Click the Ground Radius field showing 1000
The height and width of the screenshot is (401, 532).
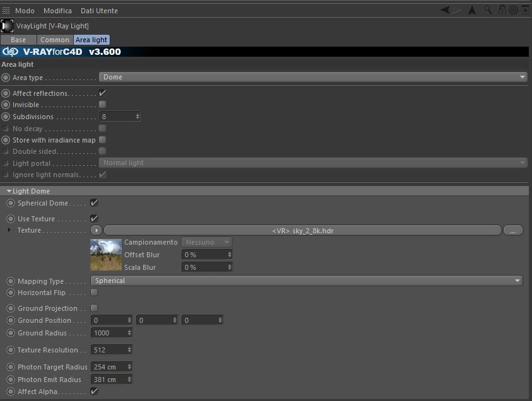(112, 333)
